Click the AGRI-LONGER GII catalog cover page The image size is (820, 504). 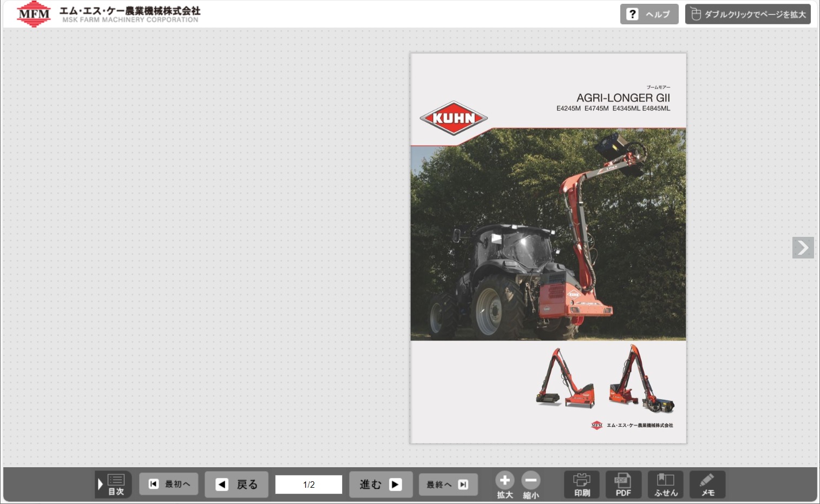click(548, 248)
